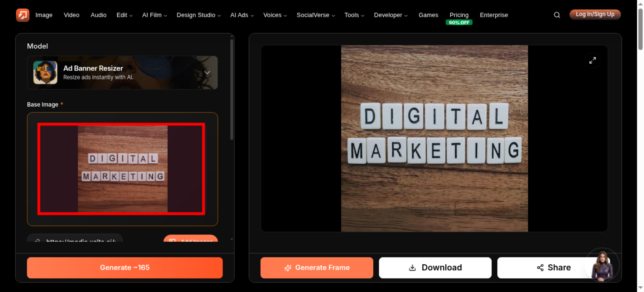Expand the Developer menu
The width and height of the screenshot is (644, 292).
pyautogui.click(x=391, y=15)
